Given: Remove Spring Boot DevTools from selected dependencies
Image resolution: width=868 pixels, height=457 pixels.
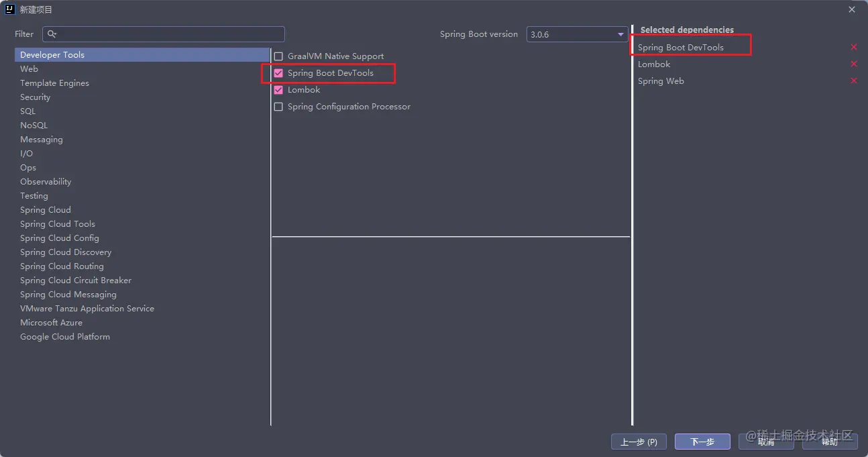Looking at the screenshot, I should click(854, 47).
